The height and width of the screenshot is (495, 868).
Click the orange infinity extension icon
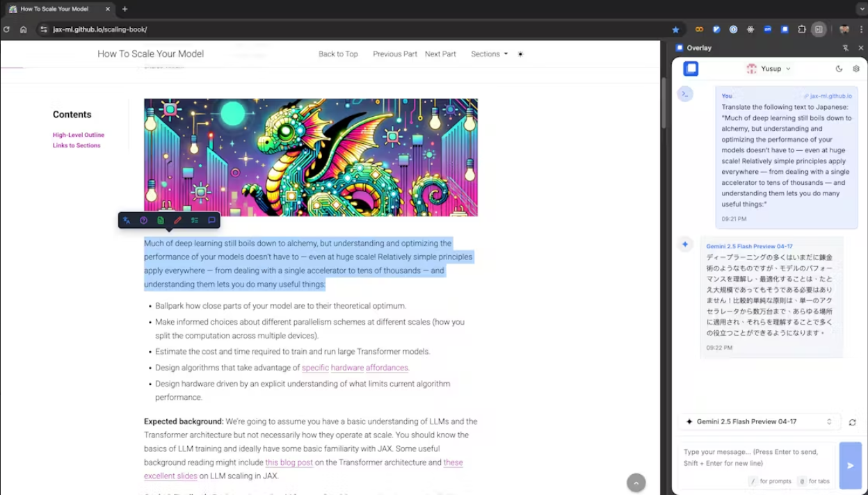click(699, 30)
